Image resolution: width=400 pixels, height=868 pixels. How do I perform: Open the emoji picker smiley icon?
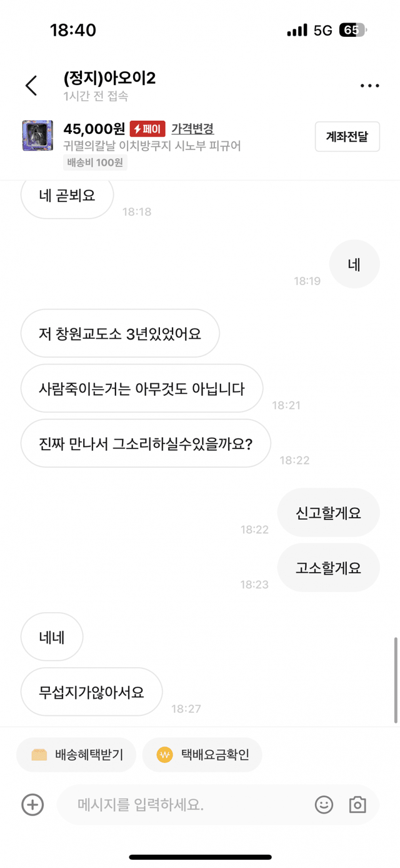pos(324,804)
